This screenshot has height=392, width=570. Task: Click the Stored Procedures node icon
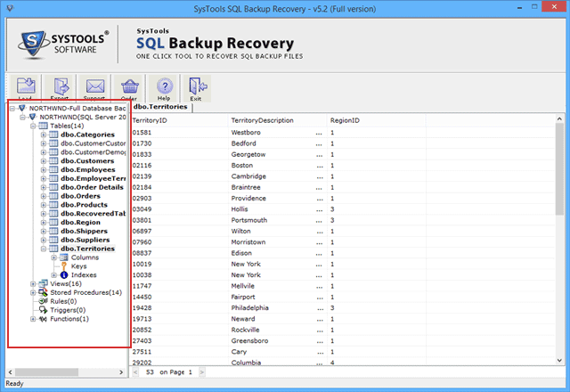pyautogui.click(x=44, y=292)
